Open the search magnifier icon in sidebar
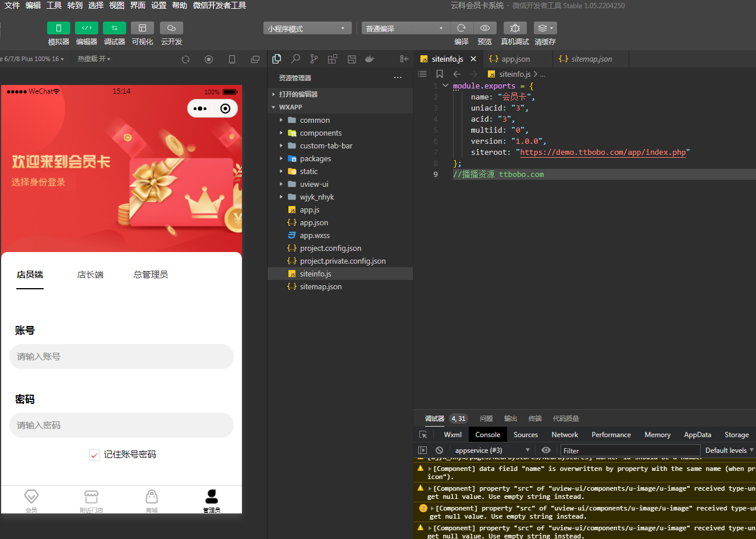The width and height of the screenshot is (756, 539). [295, 59]
